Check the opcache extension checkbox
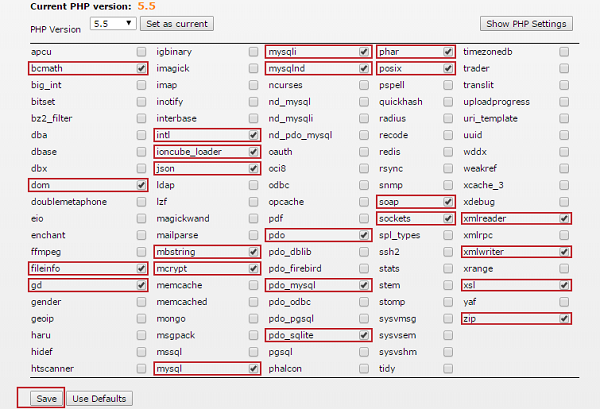This screenshot has height=409, width=600. coord(362,201)
